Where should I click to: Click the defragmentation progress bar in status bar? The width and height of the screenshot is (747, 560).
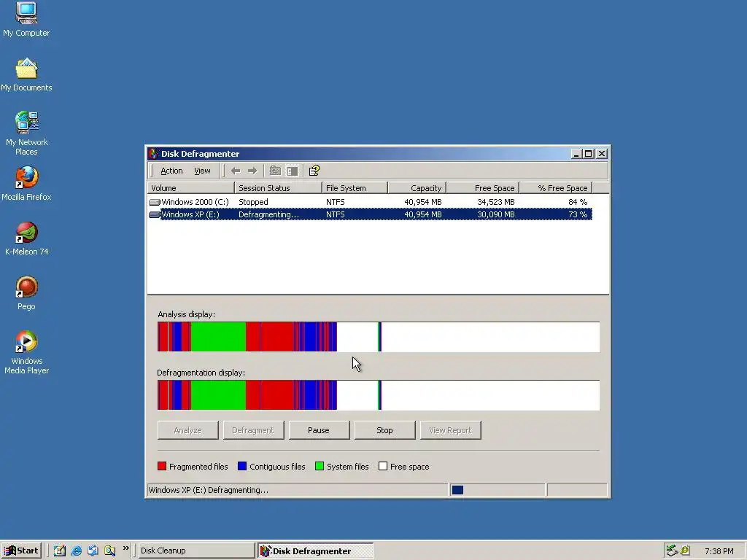[x=498, y=490]
